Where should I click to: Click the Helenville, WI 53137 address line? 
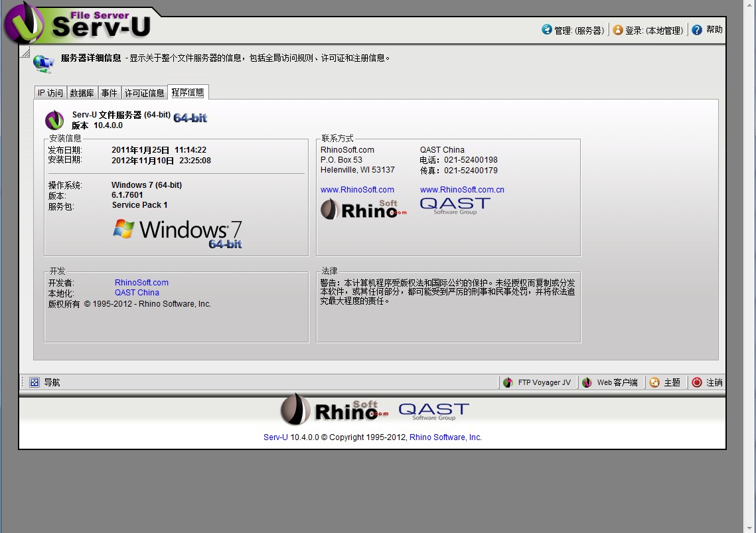pyautogui.click(x=358, y=171)
